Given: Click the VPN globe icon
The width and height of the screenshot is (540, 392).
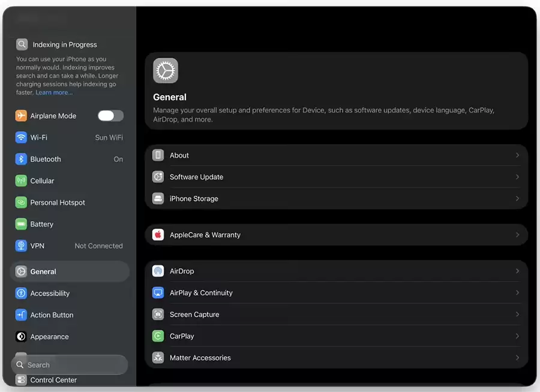Looking at the screenshot, I should [21, 246].
